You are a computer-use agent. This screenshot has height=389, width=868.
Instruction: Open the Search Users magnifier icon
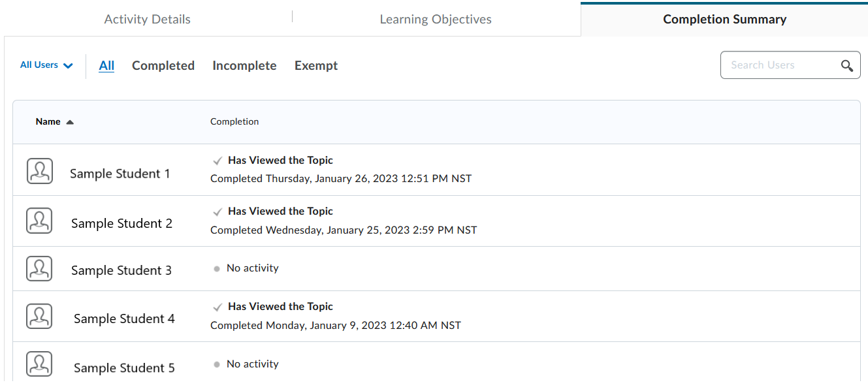(846, 65)
